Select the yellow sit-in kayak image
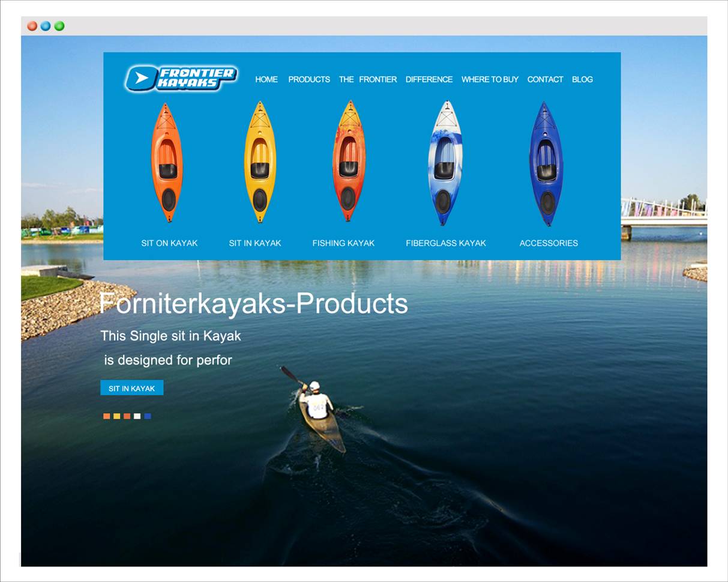Screen dimensions: 728x582 tap(260, 162)
